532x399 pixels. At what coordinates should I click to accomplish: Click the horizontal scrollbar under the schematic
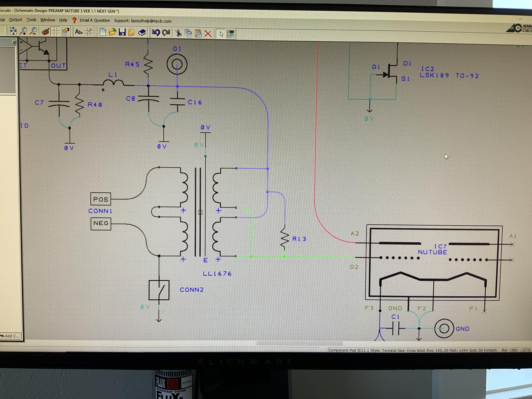299,343
